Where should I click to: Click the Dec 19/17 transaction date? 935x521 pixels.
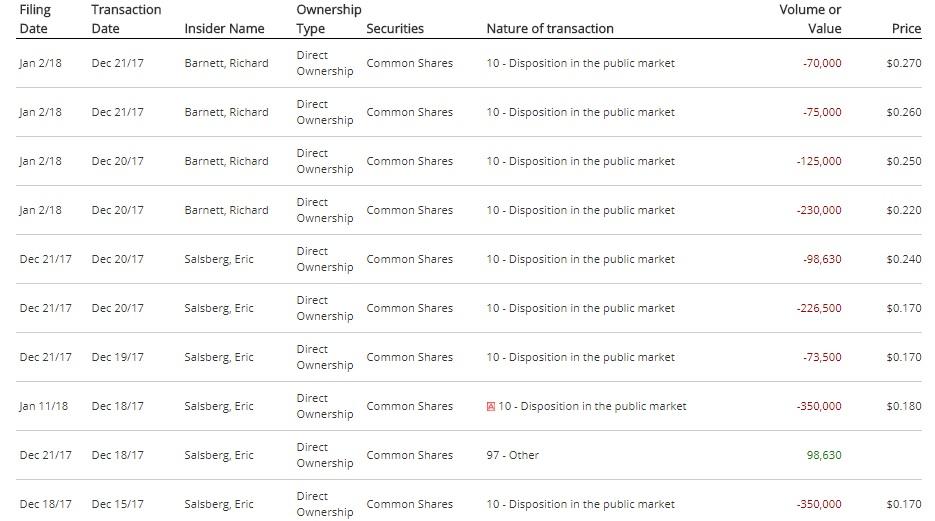(x=117, y=358)
